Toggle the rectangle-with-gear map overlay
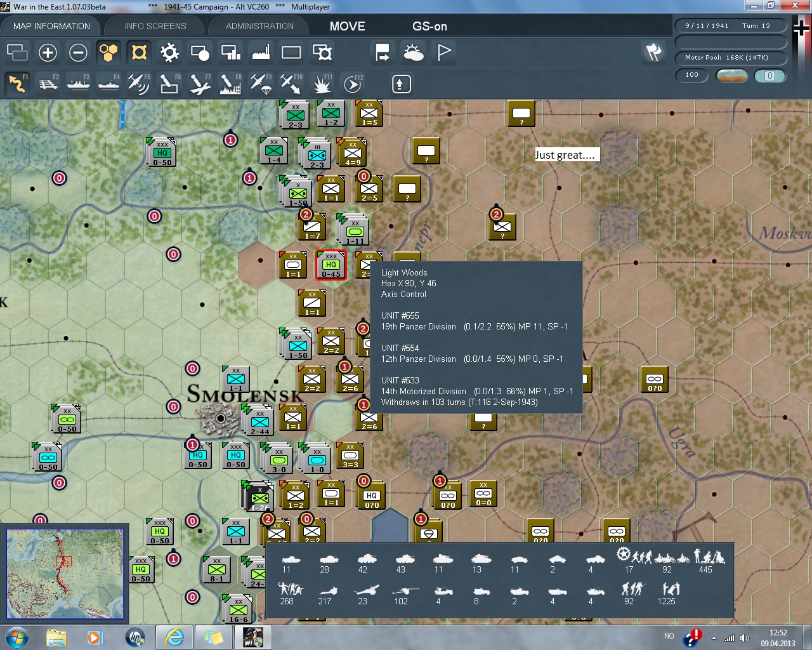Screen dimensions: 812x650 click(322, 52)
